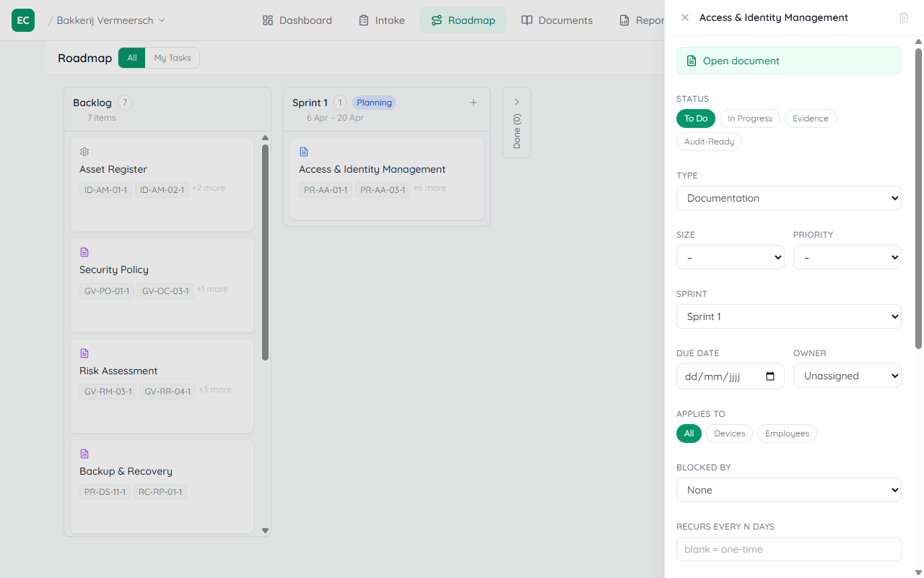Switch to the Dashboard tab

click(297, 20)
